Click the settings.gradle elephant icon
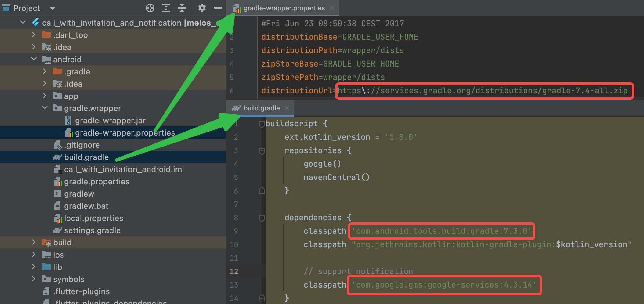Viewport: 644px width, 304px height. pos(57,230)
